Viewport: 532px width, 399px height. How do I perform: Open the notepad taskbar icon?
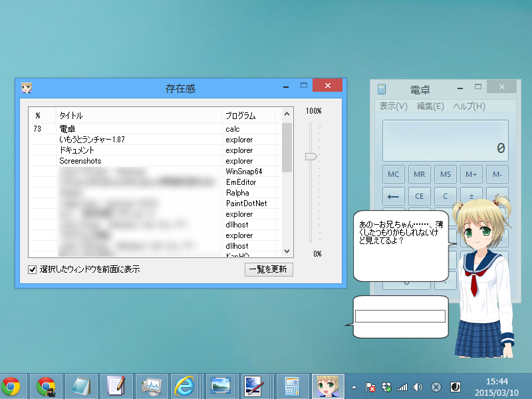click(81, 386)
